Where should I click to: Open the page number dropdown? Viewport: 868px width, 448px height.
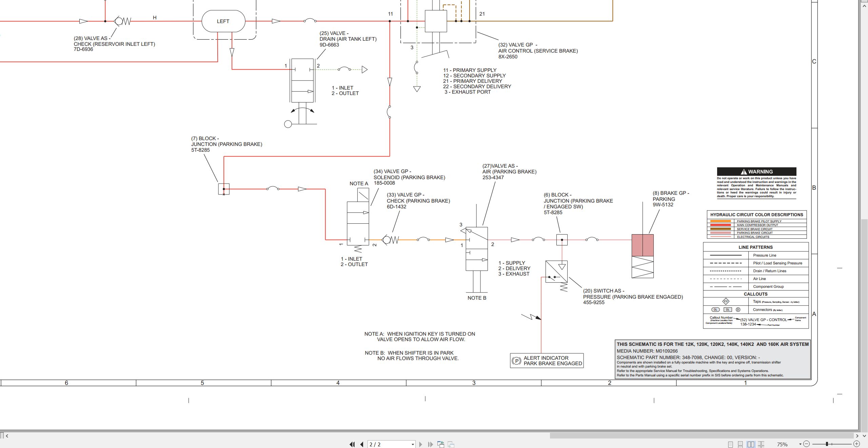pyautogui.click(x=413, y=444)
